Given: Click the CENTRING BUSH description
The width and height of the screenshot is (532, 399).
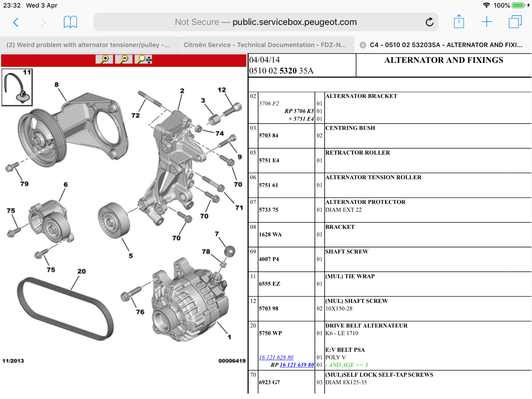Looking at the screenshot, I should click(350, 128).
